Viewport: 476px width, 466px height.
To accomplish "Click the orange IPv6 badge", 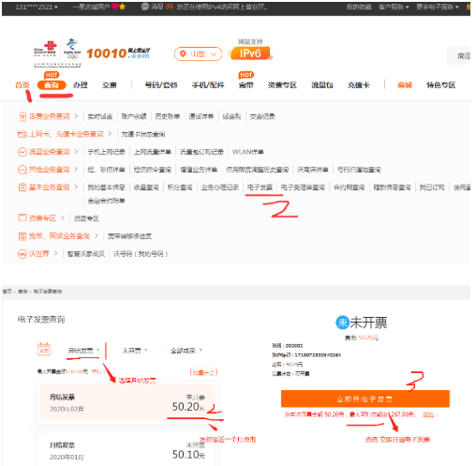I will [250, 53].
